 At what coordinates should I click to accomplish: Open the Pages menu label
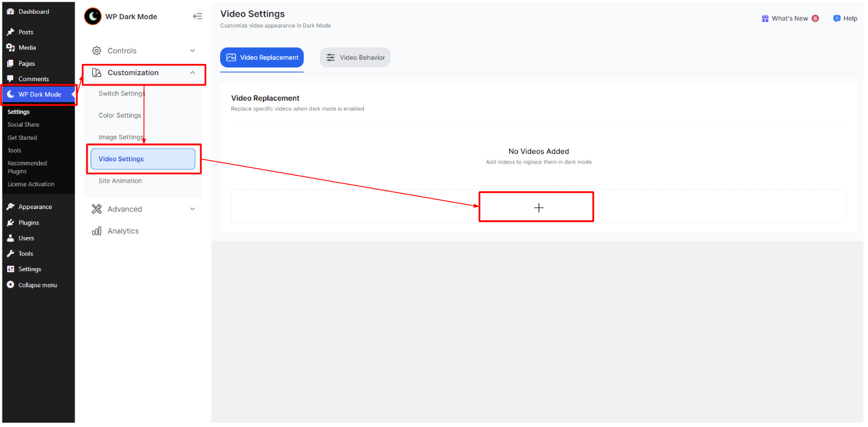[x=26, y=63]
